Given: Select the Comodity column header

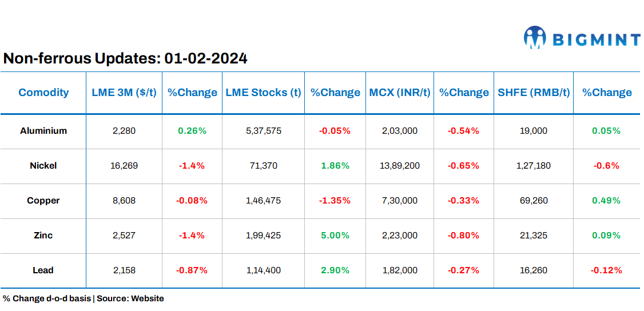Looking at the screenshot, I should pyautogui.click(x=43, y=93).
